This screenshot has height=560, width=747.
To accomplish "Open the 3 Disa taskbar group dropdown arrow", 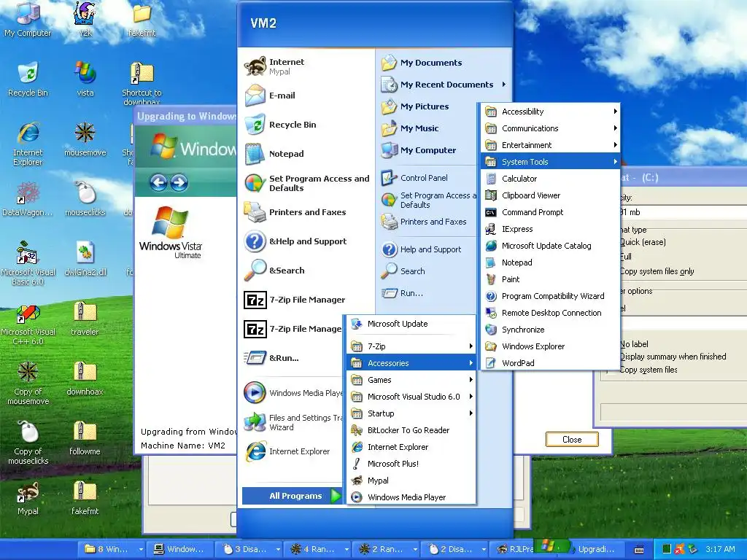I will click(x=278, y=550).
